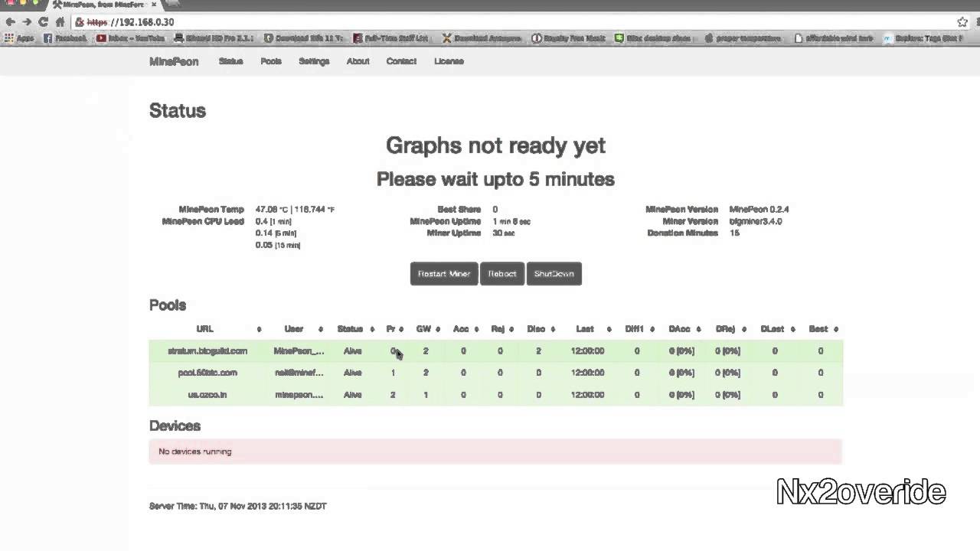Viewport: 980px width, 551px height.
Task: Sort pools table by URL column
Action: [205, 329]
